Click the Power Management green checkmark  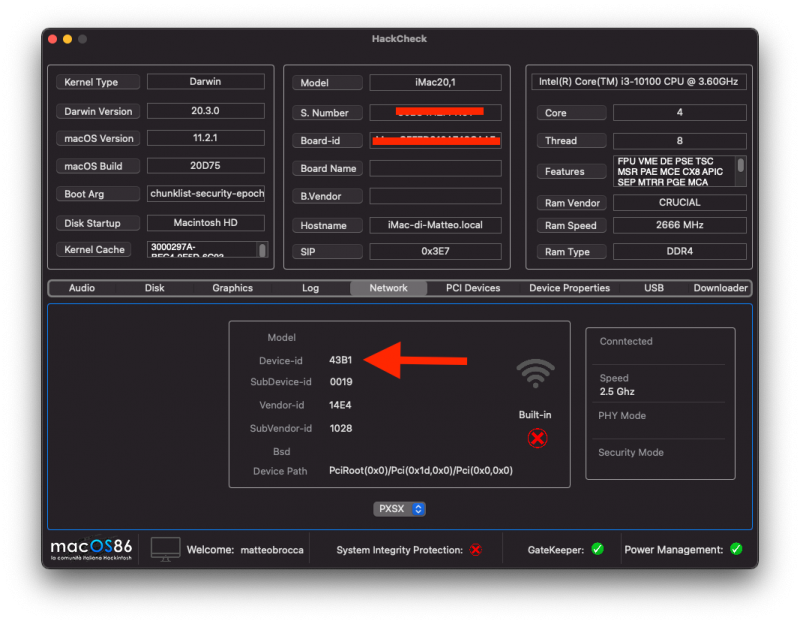point(736,549)
